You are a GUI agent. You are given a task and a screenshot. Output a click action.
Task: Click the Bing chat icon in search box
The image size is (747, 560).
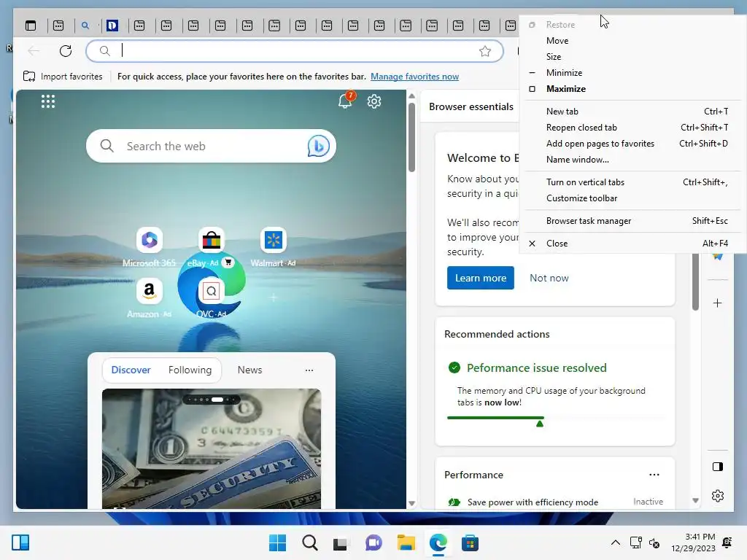[x=318, y=146]
